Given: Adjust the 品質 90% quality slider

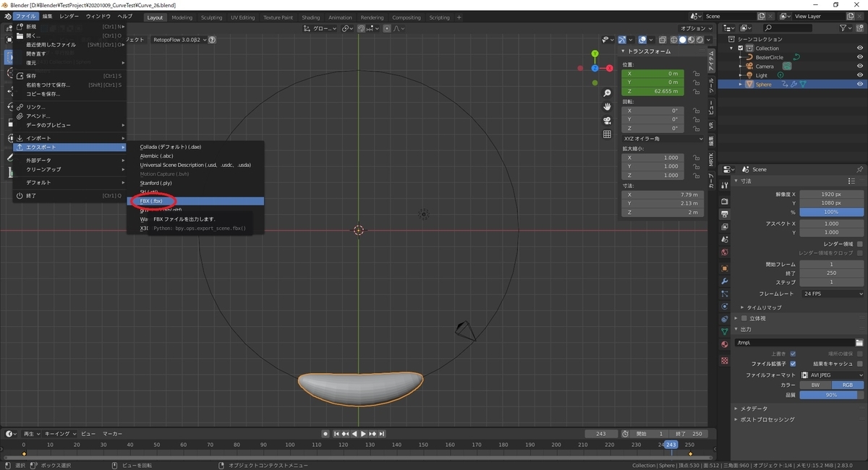Looking at the screenshot, I should (832, 395).
